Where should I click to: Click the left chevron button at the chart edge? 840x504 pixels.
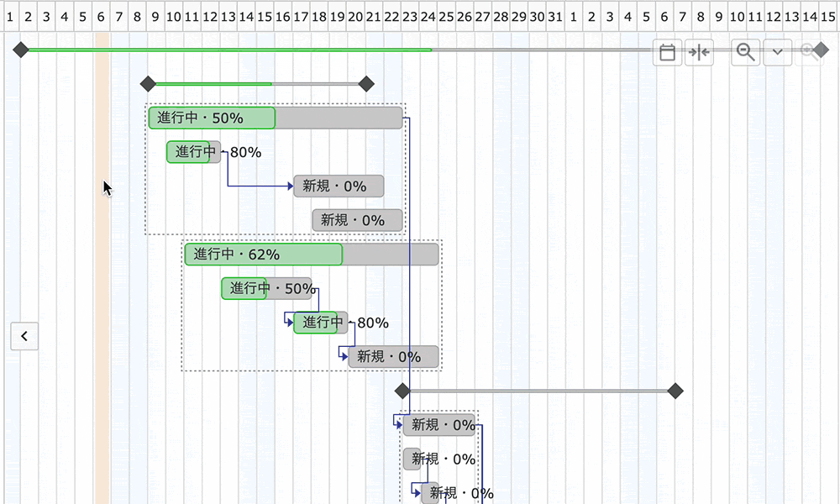click(x=24, y=336)
